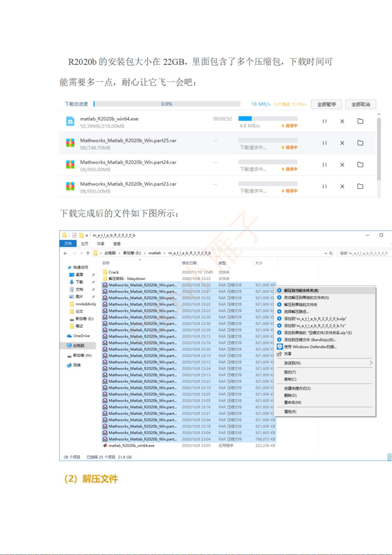Viewport: 392px width, 555px height.
Task: Select 桌面 in navigation pane
Action: pyautogui.click(x=76, y=274)
